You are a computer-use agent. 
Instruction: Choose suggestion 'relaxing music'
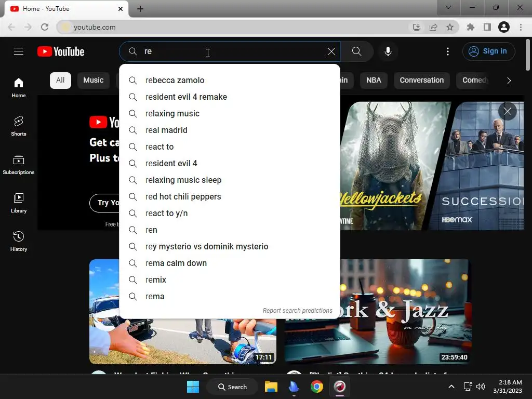(230, 114)
